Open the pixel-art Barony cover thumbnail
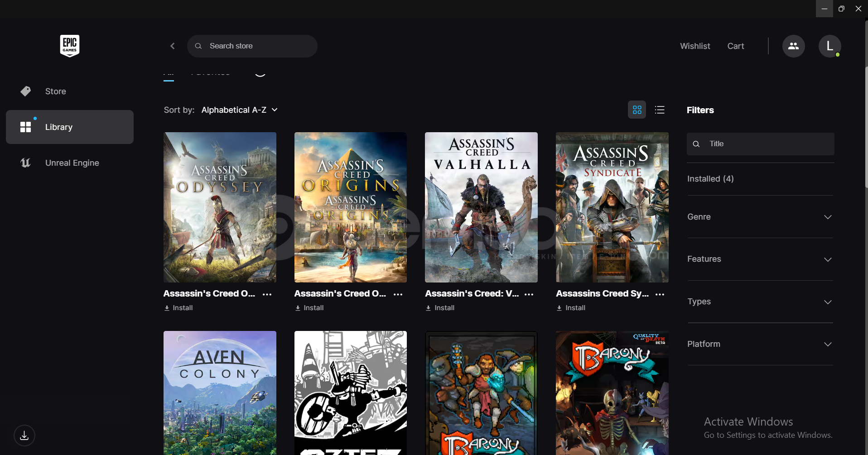This screenshot has height=455, width=868. (481, 393)
